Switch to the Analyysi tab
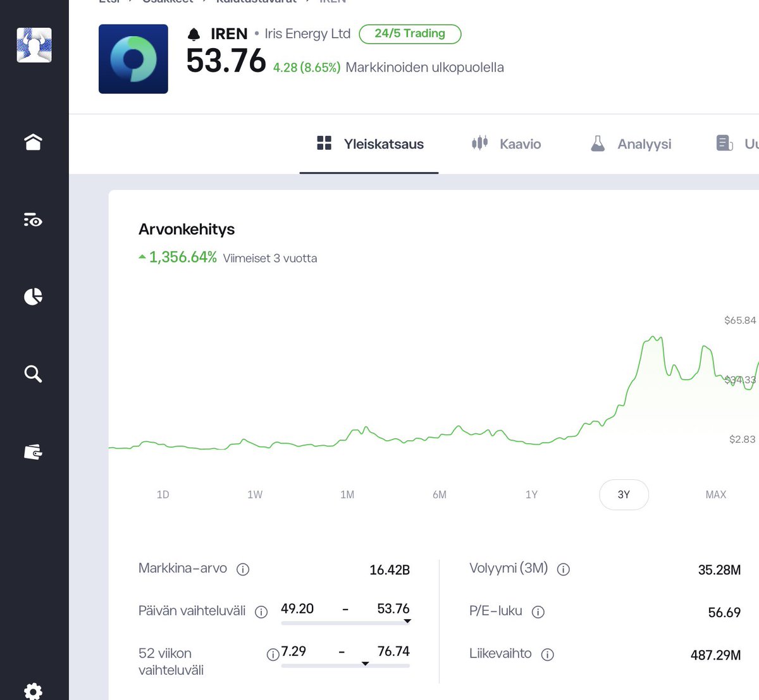This screenshot has width=759, height=700. [631, 144]
